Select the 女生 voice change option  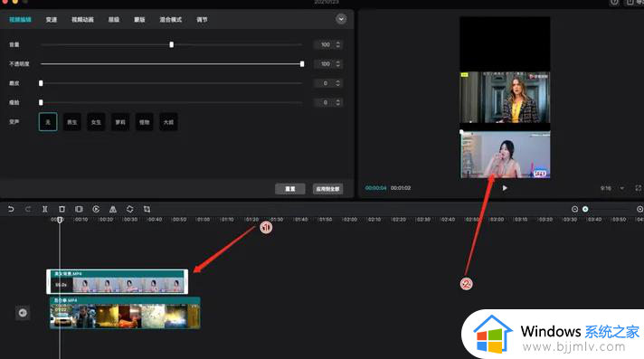[96, 122]
